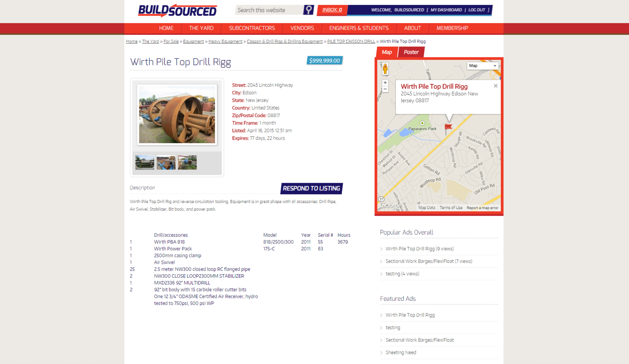
Task: Click the Papaianni Park map pin
Action: [422, 123]
